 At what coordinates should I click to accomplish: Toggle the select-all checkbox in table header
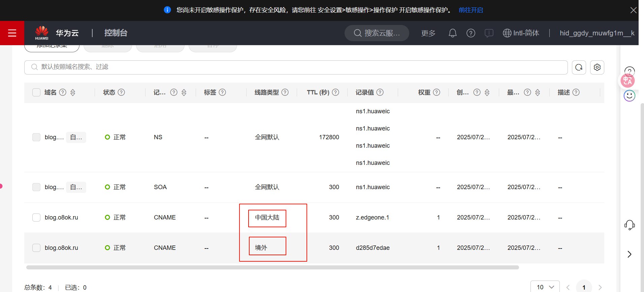[36, 92]
